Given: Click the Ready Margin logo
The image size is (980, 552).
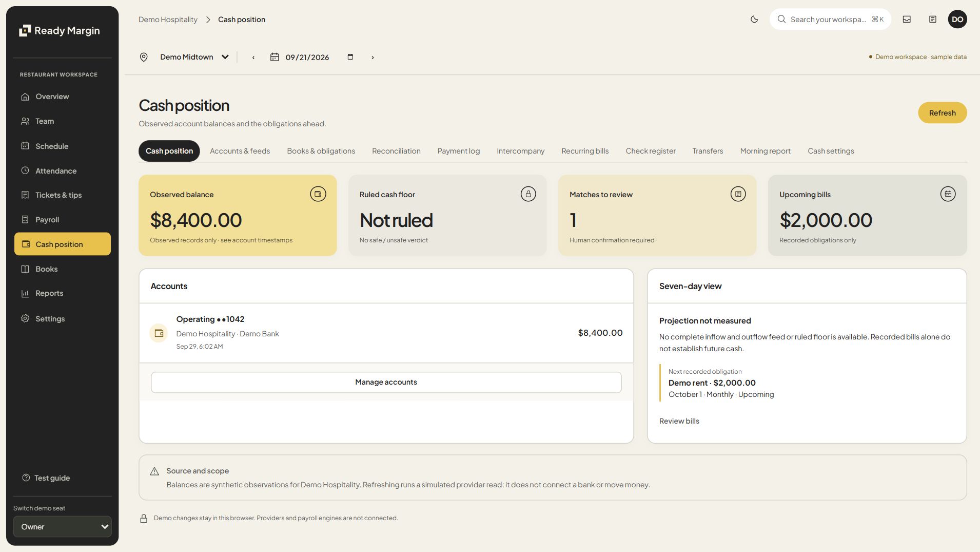Looking at the screenshot, I should pyautogui.click(x=60, y=31).
